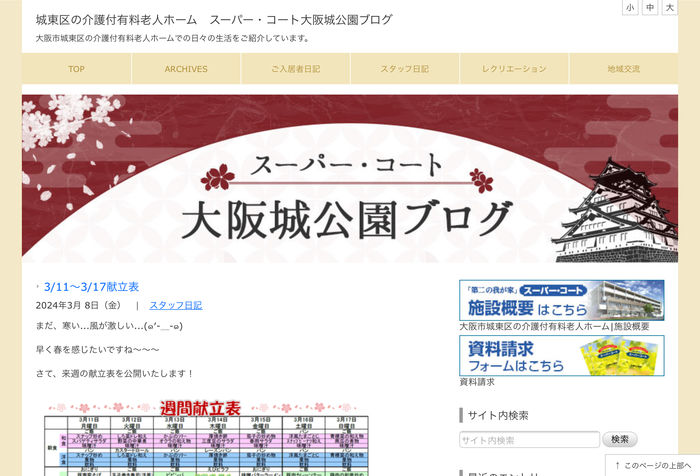Set font size to small (小)

(630, 8)
